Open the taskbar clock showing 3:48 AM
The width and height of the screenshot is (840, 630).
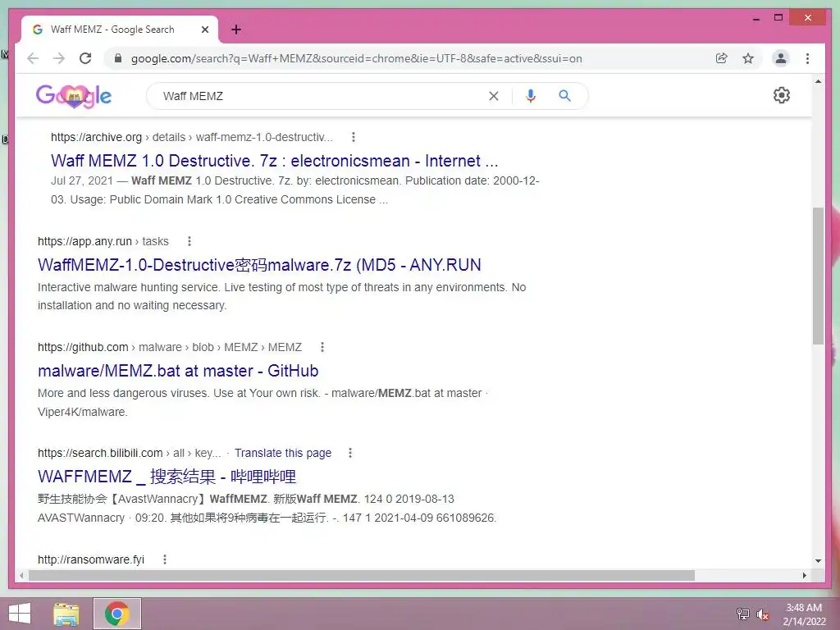click(x=804, y=614)
